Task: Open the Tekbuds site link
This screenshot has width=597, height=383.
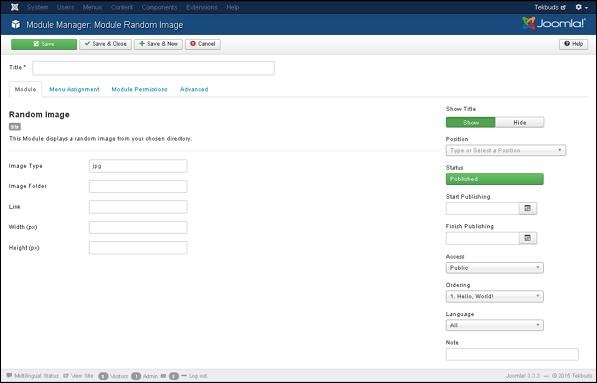Action: coord(550,7)
